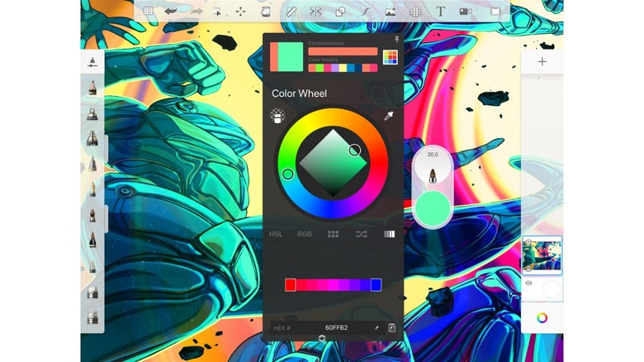Switch to the RGB tab
This screenshot has width=644, height=362.
pyautogui.click(x=305, y=234)
